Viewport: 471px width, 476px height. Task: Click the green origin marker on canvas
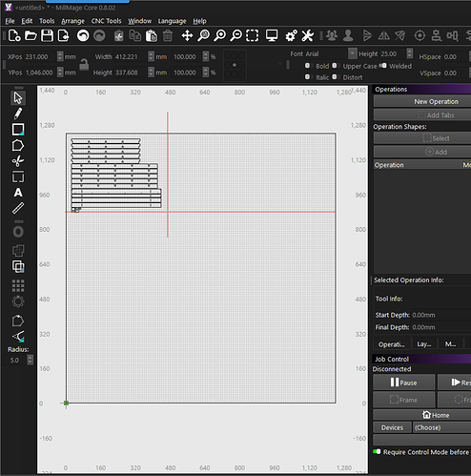(x=66, y=403)
